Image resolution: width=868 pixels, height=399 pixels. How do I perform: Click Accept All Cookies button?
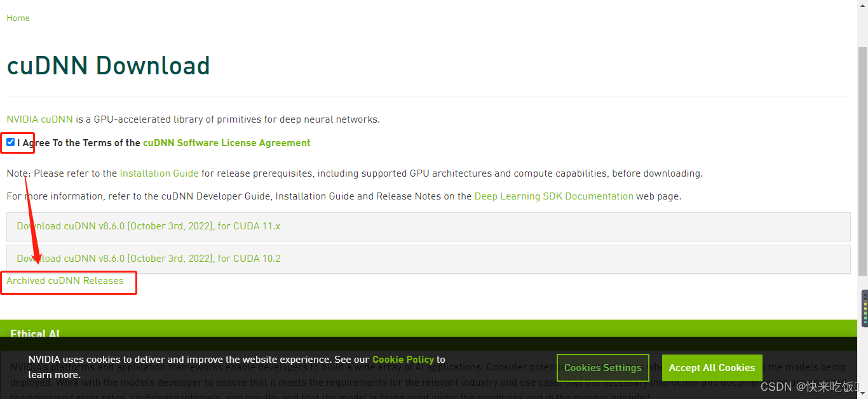coord(712,368)
